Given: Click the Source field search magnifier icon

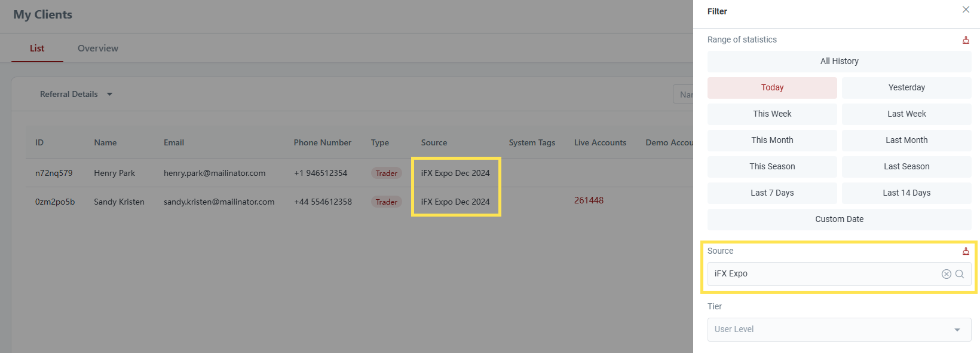Looking at the screenshot, I should click(x=960, y=274).
